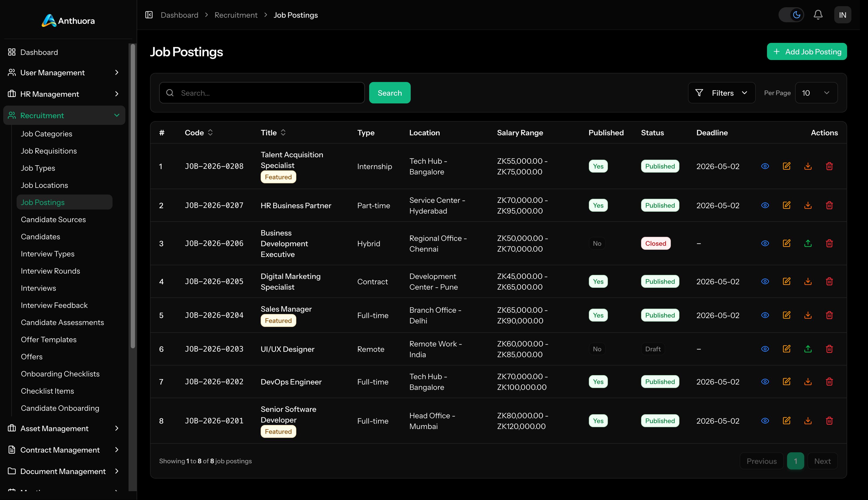Open the Filters dropdown
This screenshot has width=868, height=500.
tap(721, 93)
